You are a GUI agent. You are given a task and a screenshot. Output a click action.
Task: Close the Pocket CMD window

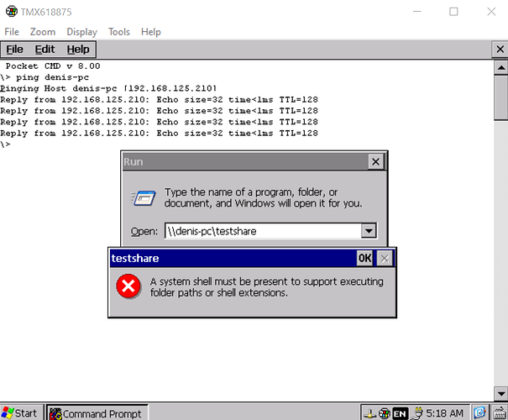500,50
